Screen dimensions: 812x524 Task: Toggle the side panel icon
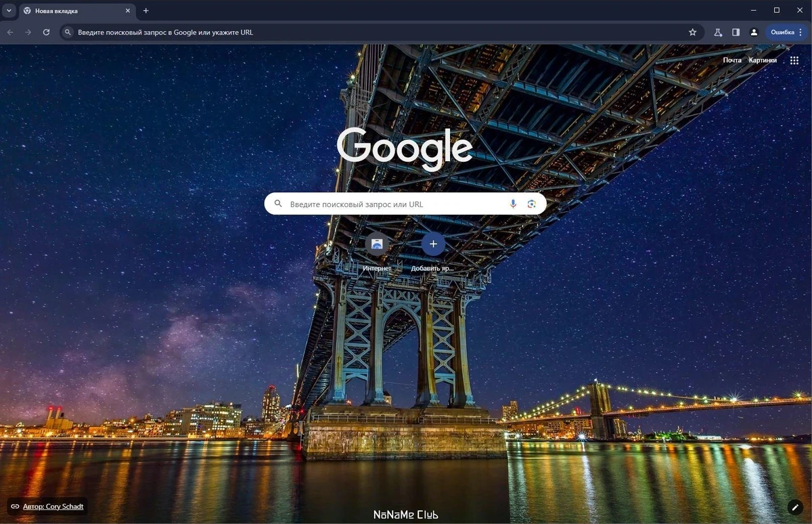[x=736, y=32]
